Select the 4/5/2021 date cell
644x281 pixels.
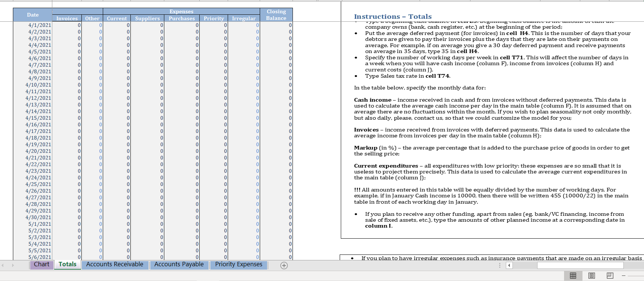tap(32, 52)
